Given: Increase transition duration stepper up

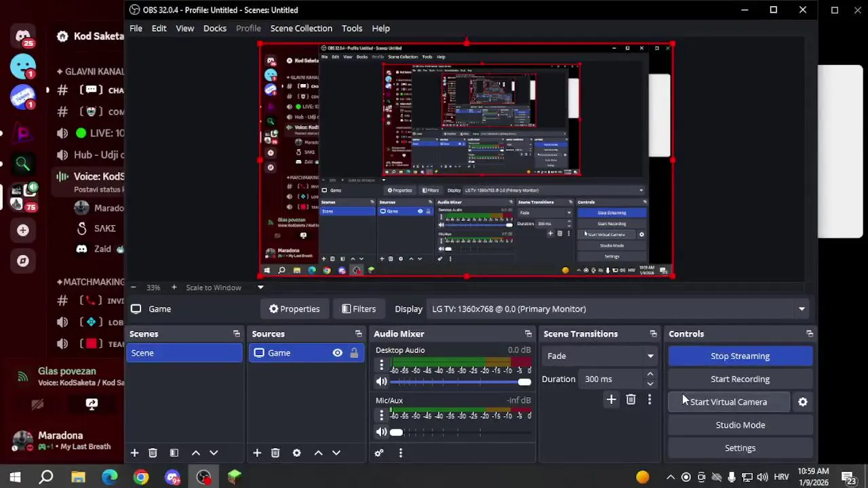Looking at the screenshot, I should tap(650, 375).
